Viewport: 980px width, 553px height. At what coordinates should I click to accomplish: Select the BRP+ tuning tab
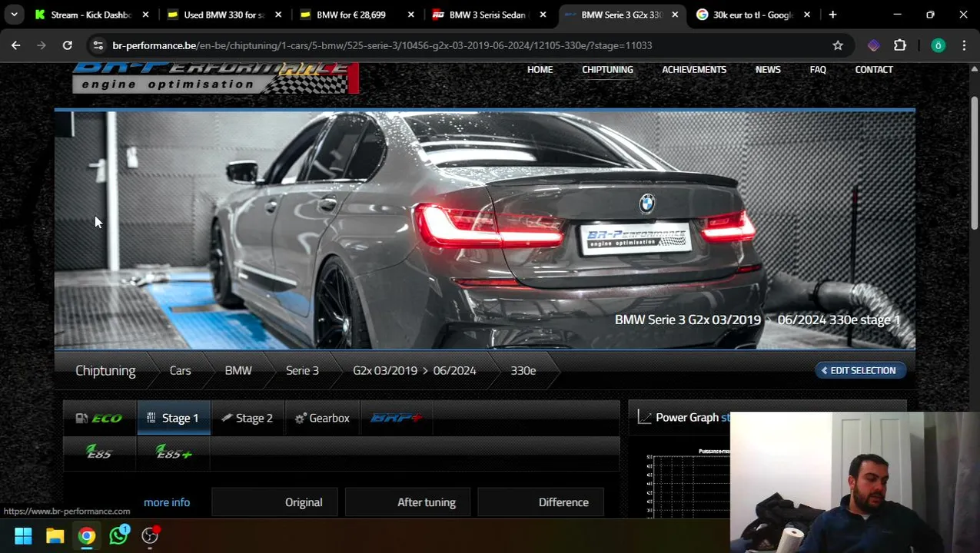(x=396, y=418)
